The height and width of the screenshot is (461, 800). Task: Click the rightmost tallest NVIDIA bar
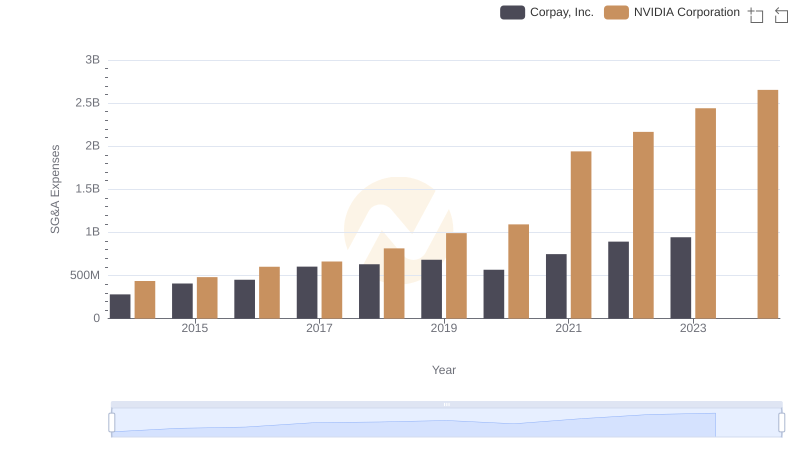767,204
